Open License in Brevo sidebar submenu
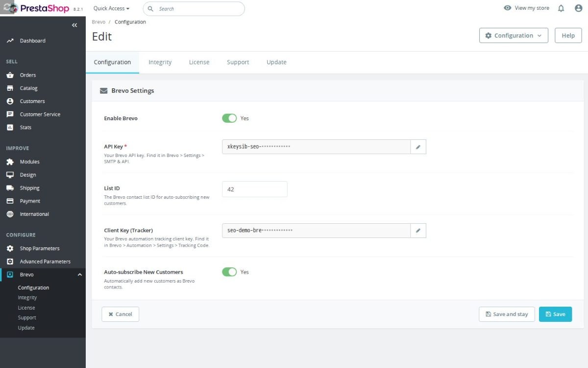 click(26, 308)
